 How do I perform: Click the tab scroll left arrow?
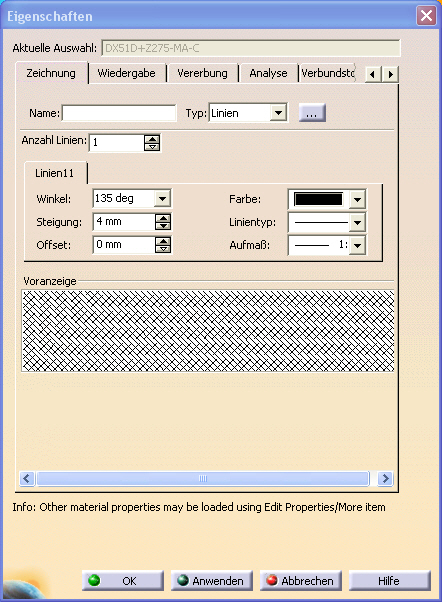(372, 74)
